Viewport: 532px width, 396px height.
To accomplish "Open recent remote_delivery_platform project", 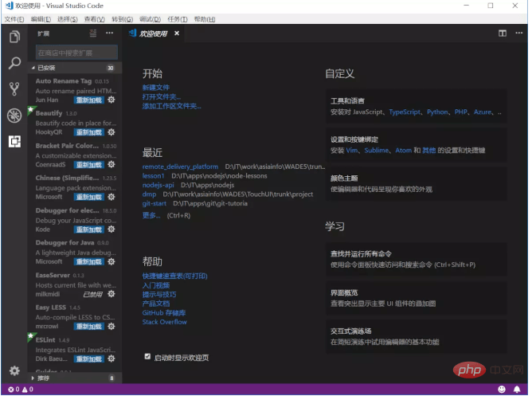I will point(180,167).
